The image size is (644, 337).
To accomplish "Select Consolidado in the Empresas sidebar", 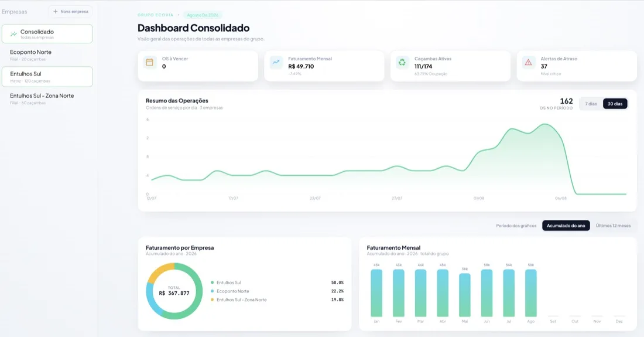I will (x=47, y=34).
